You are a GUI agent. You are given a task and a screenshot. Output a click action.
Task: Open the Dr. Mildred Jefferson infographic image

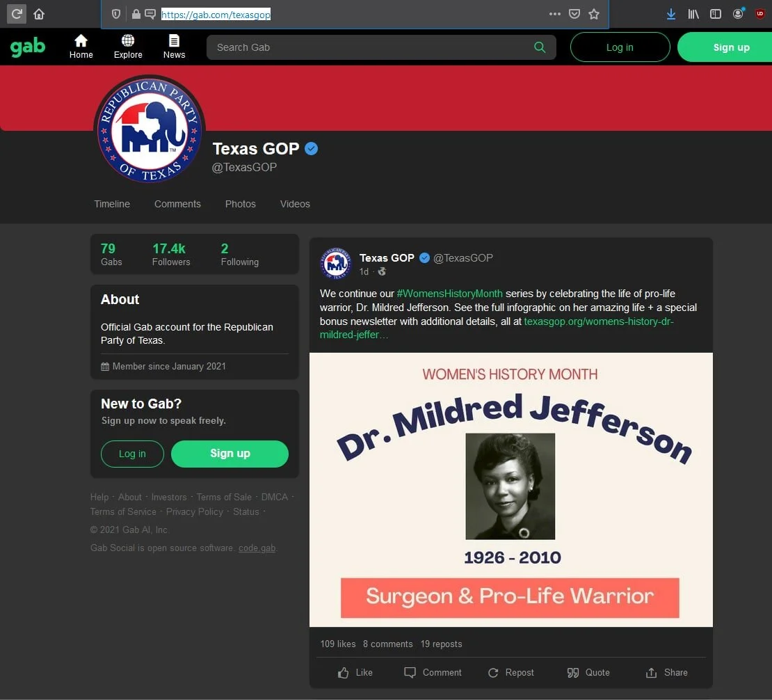click(x=511, y=490)
